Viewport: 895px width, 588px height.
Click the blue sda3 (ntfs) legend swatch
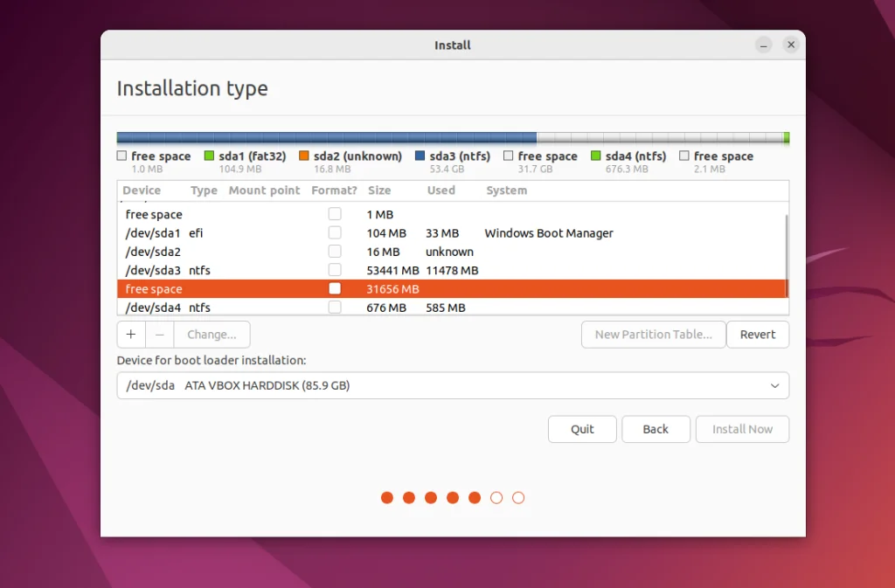click(420, 156)
